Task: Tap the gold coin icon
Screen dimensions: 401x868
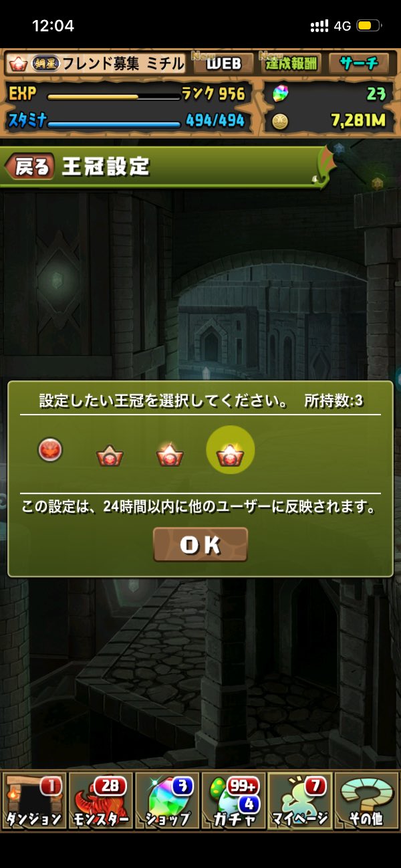Action: pos(281,121)
